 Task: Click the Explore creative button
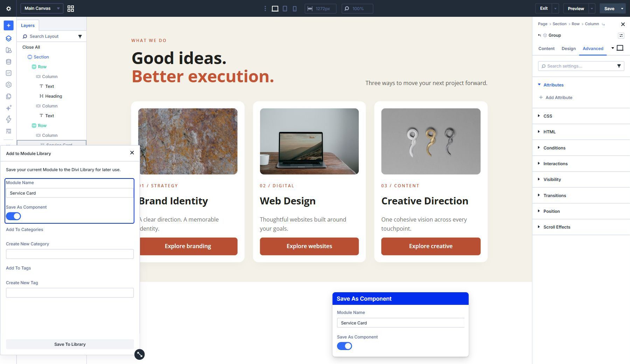[430, 246]
